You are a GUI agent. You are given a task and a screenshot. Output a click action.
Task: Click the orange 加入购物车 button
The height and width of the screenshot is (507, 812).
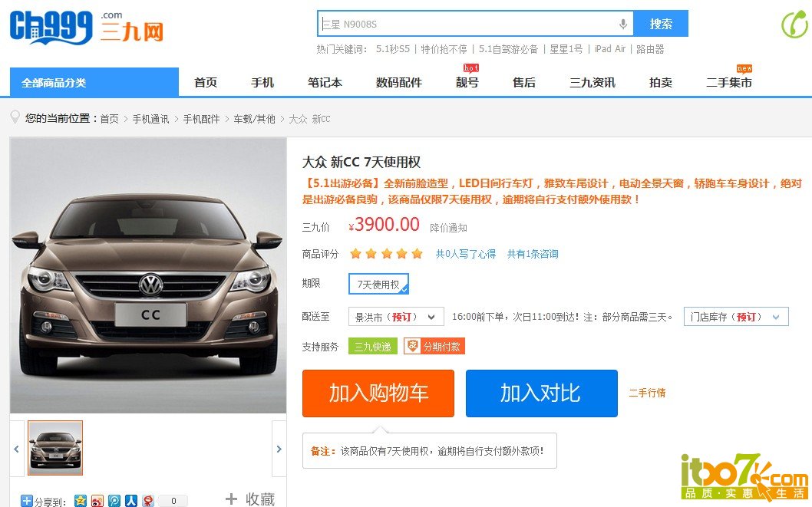point(378,393)
